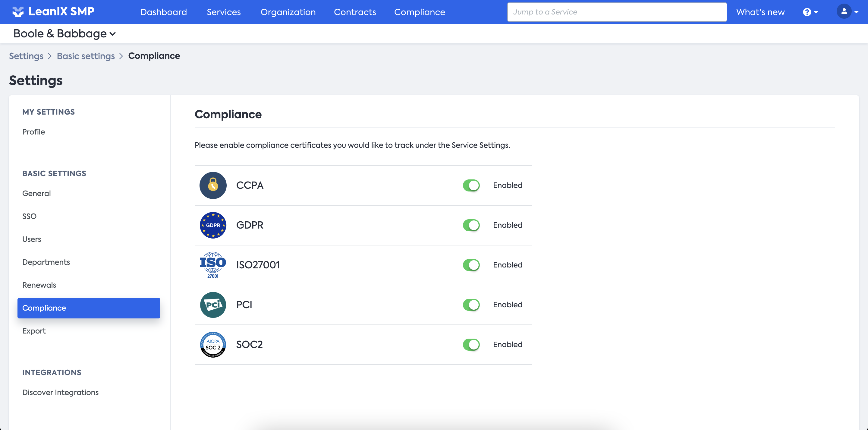Viewport: 868px width, 430px height.
Task: Click the ISO 27001 logo icon
Action: 213,265
